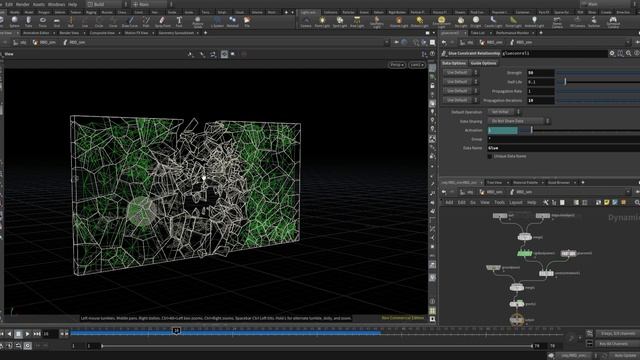
Task: Click the Activation slider handle
Action: click(x=531, y=130)
